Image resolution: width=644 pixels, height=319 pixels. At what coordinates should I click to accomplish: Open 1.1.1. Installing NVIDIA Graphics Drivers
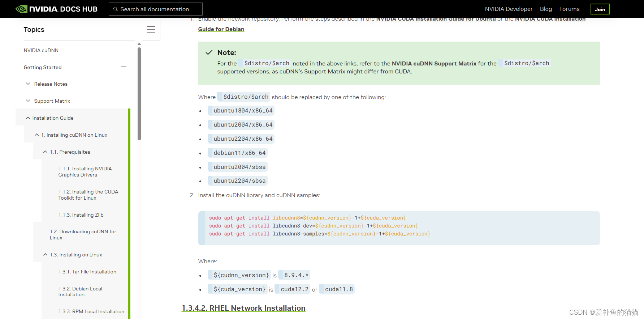(x=85, y=171)
